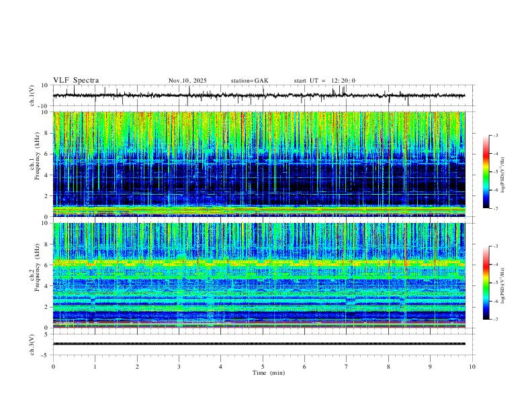Select ch.2 "Frequency (kHz)" axis label

click(37, 267)
